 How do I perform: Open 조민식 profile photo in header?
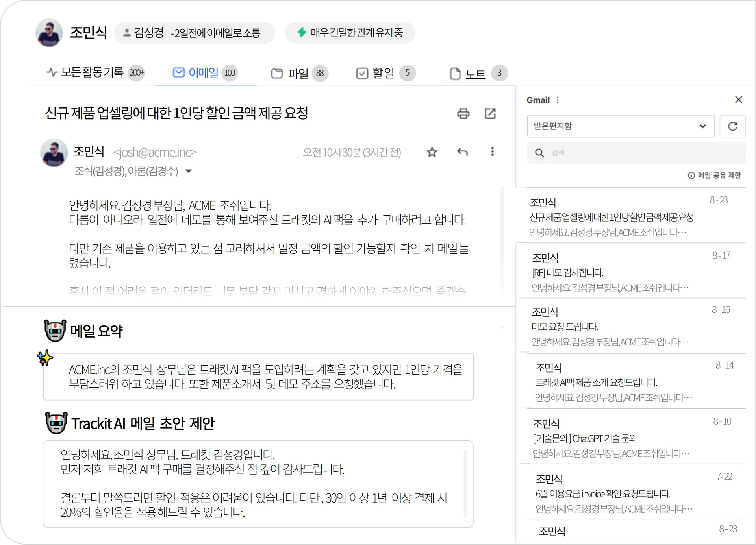coord(49,33)
